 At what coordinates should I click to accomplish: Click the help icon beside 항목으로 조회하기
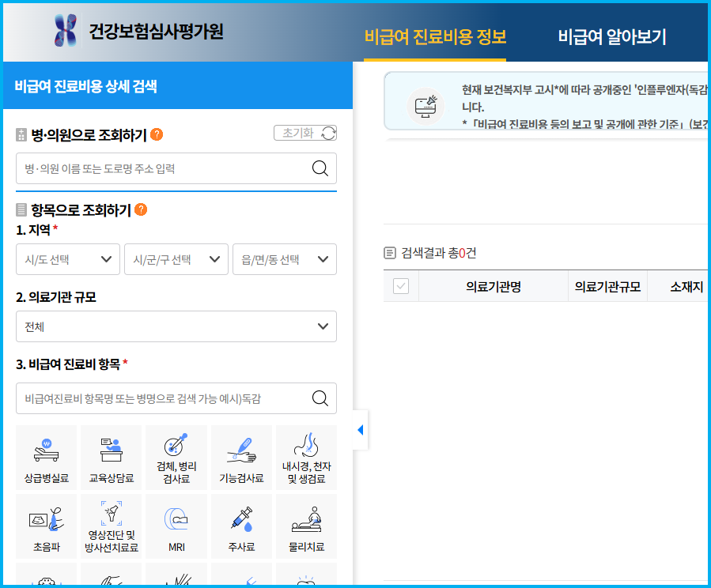tap(141, 209)
